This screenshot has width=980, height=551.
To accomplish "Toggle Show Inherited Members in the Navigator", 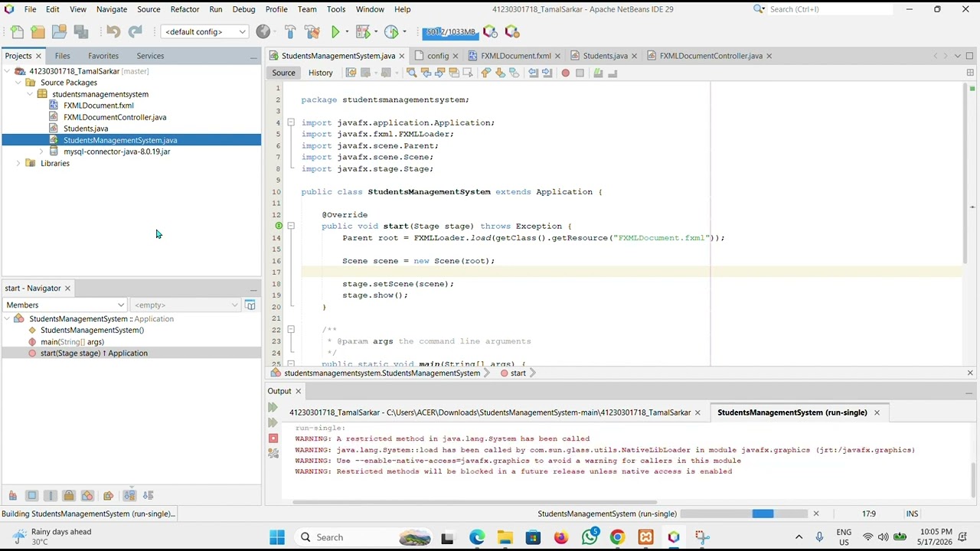I will coord(13,496).
